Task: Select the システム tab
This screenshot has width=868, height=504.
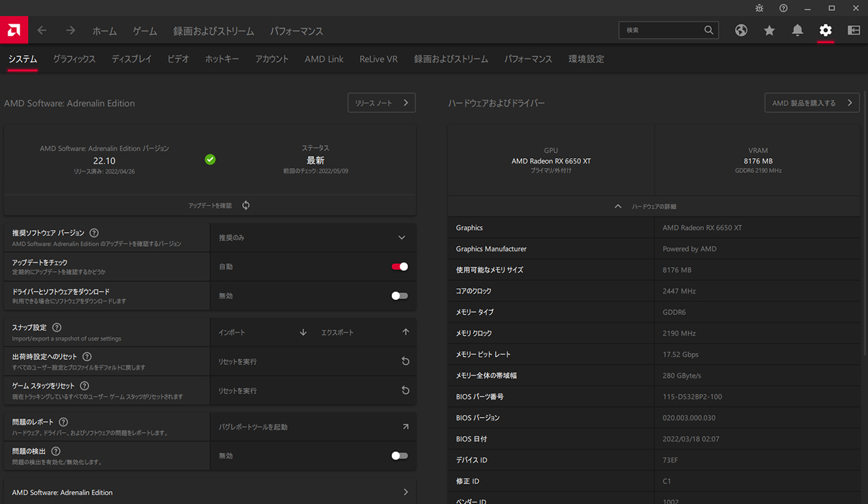Action: coord(22,59)
